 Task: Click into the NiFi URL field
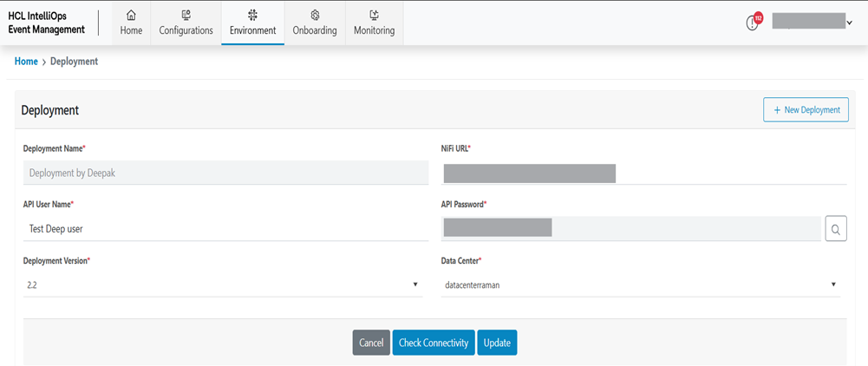(x=642, y=173)
